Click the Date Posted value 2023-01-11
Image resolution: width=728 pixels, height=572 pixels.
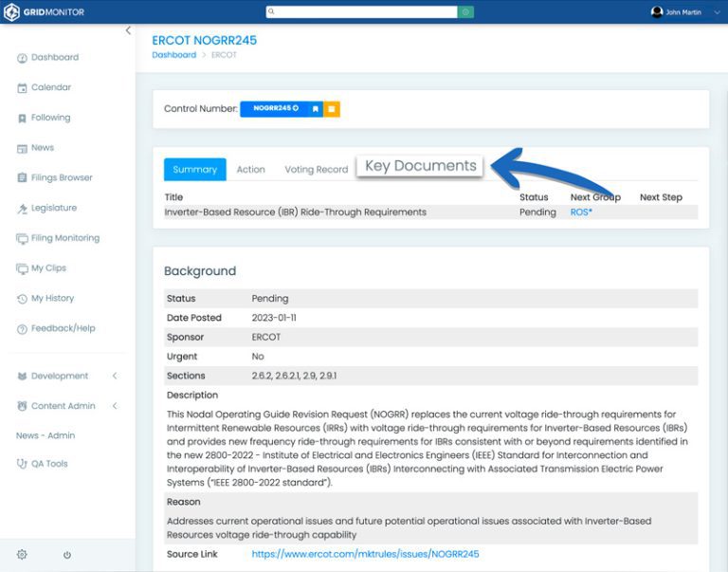[274, 318]
